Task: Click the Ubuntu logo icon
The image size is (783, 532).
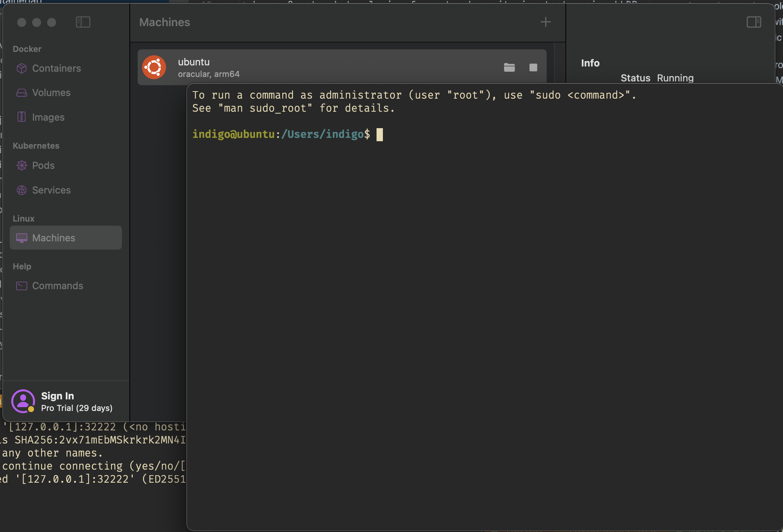Action: pyautogui.click(x=154, y=67)
